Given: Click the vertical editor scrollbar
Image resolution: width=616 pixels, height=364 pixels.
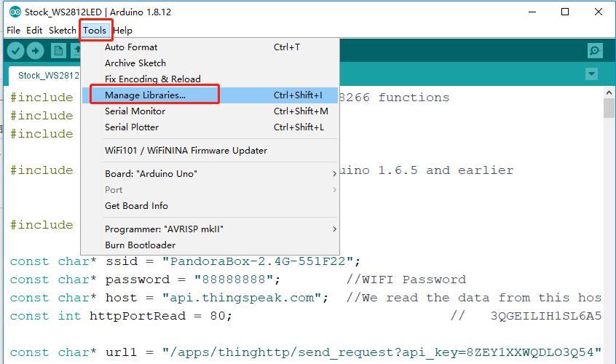Looking at the screenshot, I should point(609,218).
